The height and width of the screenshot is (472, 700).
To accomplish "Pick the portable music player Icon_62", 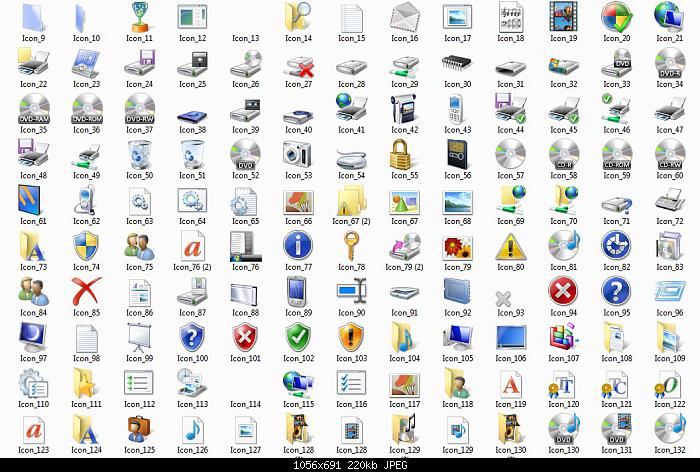I will pos(85,200).
